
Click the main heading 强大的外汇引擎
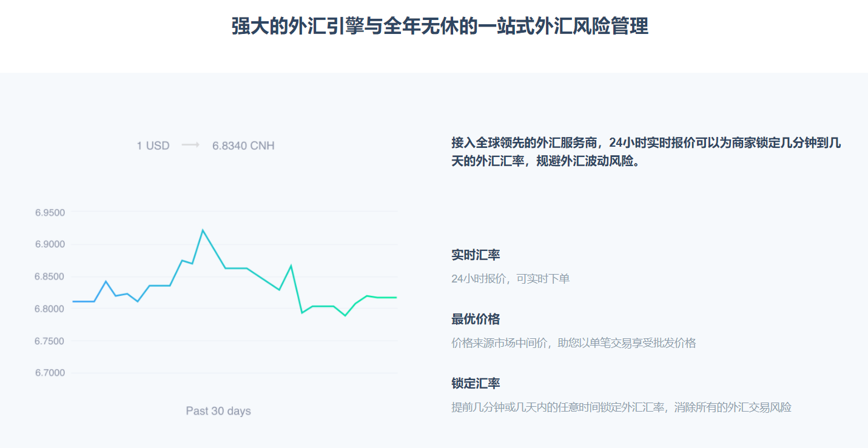pos(440,27)
